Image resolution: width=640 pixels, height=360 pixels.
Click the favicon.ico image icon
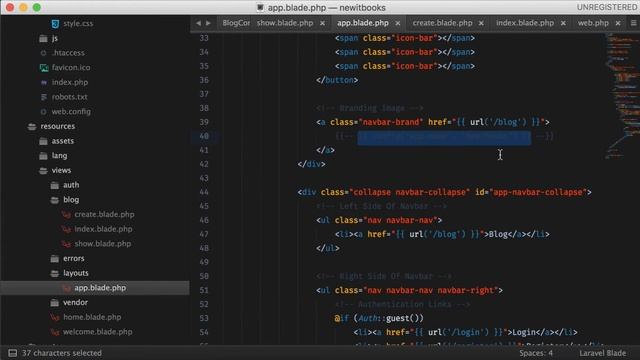[44, 68]
